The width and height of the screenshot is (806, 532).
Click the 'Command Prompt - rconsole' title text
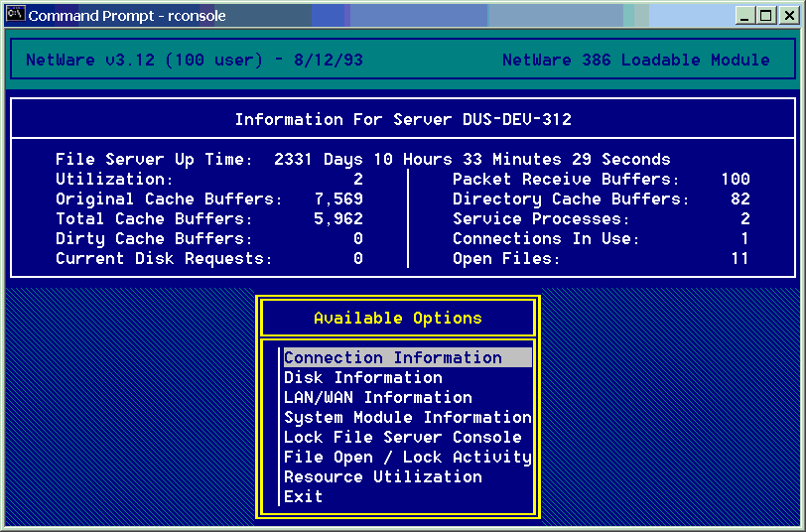point(127,16)
